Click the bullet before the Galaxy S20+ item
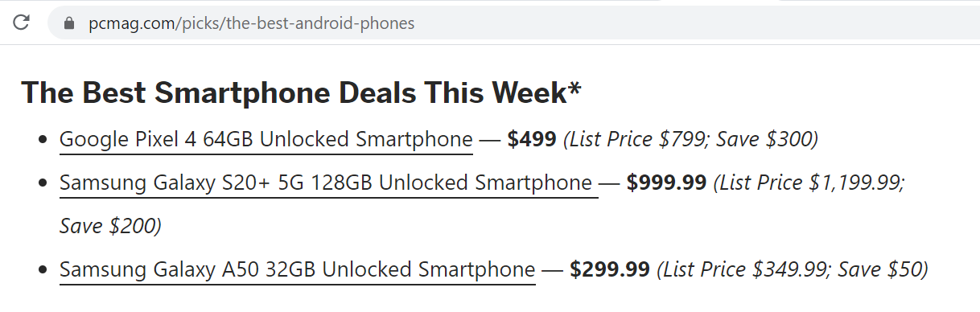The width and height of the screenshot is (980, 312). 43,184
